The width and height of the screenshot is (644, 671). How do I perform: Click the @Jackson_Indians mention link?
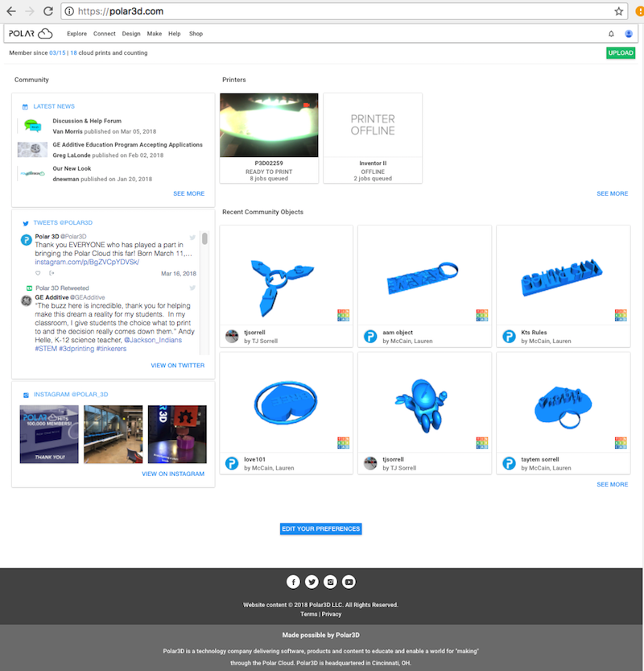point(153,340)
